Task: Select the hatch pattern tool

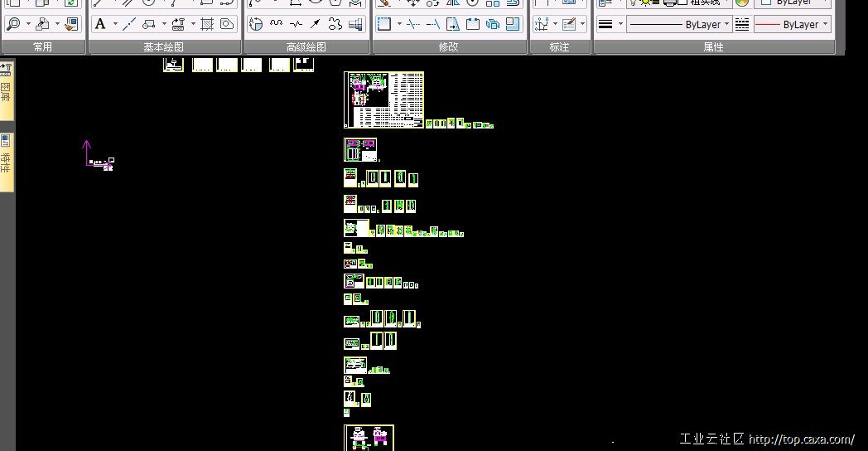Action: coord(207,24)
